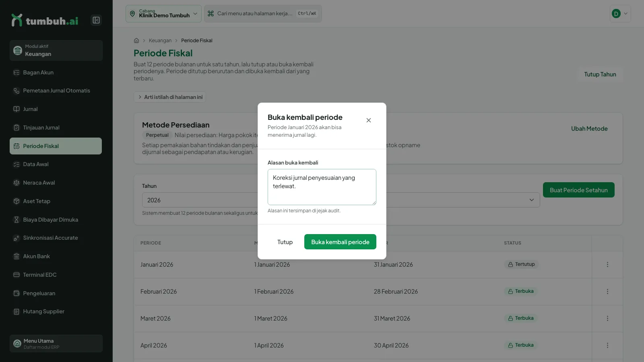Click the Keuangan breadcrumb link
The width and height of the screenshot is (644, 362).
point(160,41)
